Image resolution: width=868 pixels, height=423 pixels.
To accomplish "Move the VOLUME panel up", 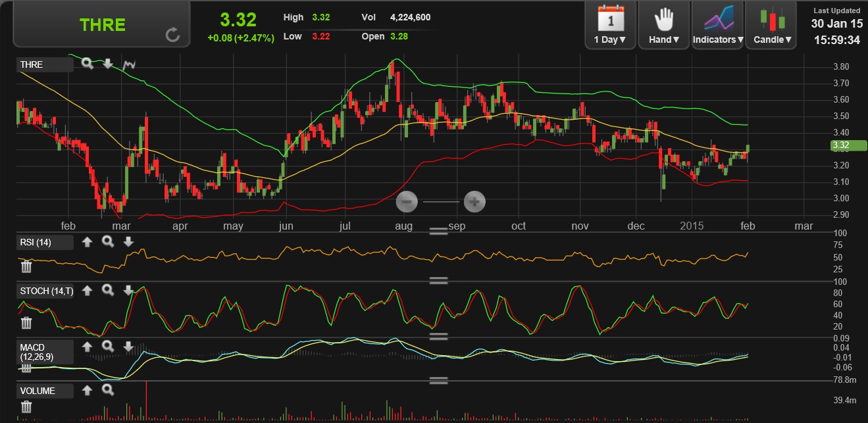I will pyautogui.click(x=87, y=391).
